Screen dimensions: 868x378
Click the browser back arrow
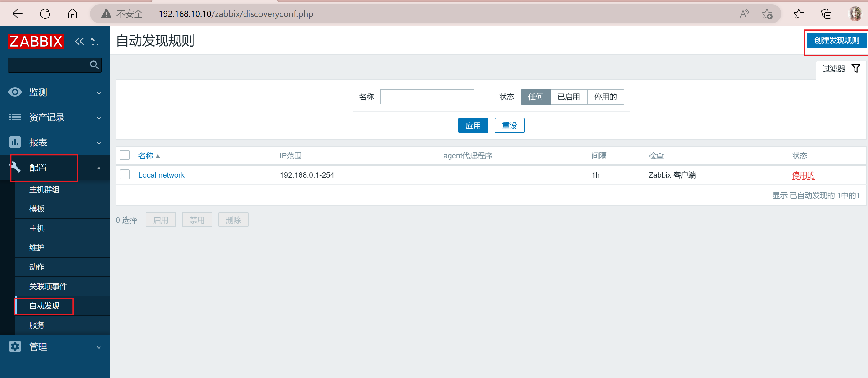tap(17, 14)
